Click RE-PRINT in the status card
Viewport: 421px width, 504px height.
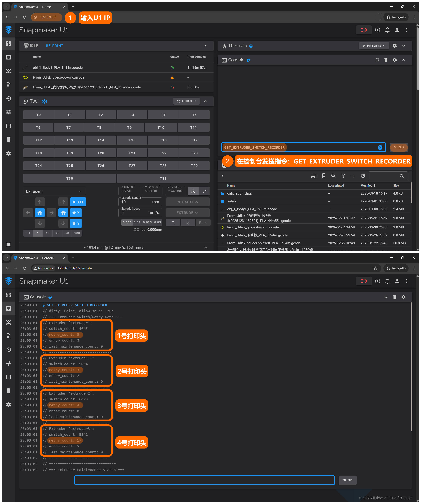click(x=55, y=46)
